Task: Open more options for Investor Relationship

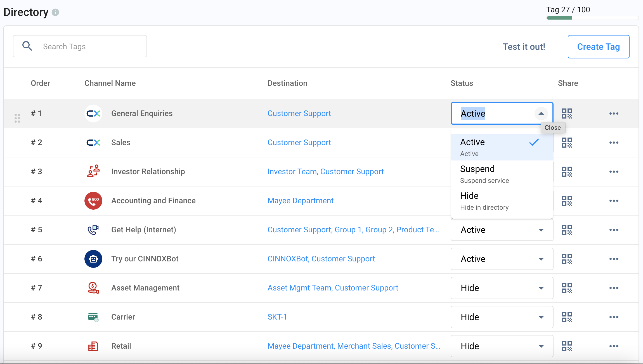Action: pos(614,172)
